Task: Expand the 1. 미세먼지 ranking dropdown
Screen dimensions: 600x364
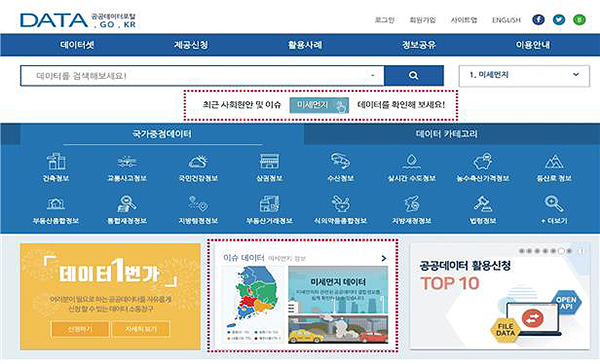Action: point(524,75)
